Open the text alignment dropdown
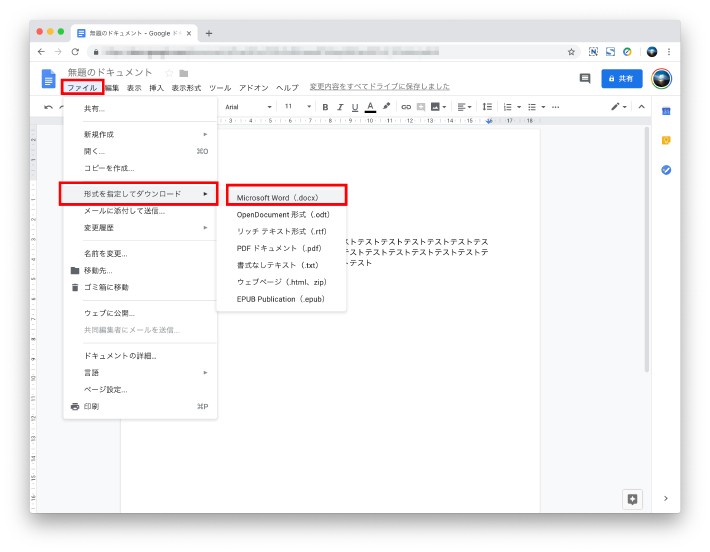This screenshot has height=552, width=710. tap(464, 107)
